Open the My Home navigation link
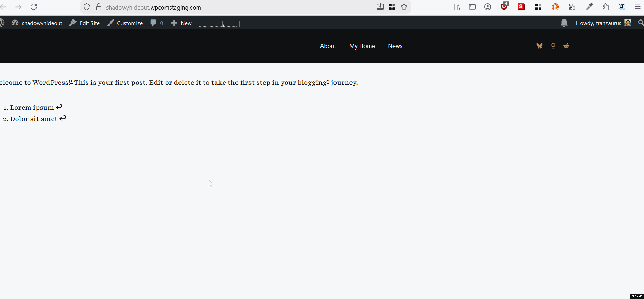The height and width of the screenshot is (299, 644). coord(362,46)
